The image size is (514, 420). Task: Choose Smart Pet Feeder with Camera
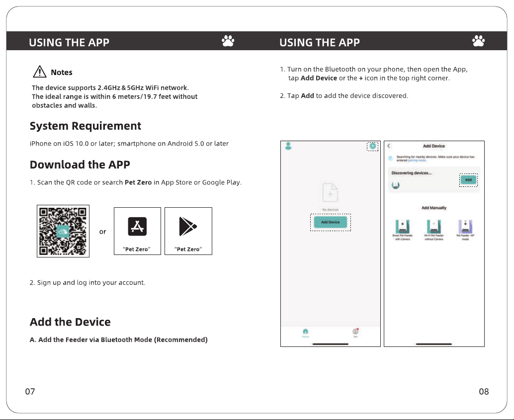click(x=402, y=230)
